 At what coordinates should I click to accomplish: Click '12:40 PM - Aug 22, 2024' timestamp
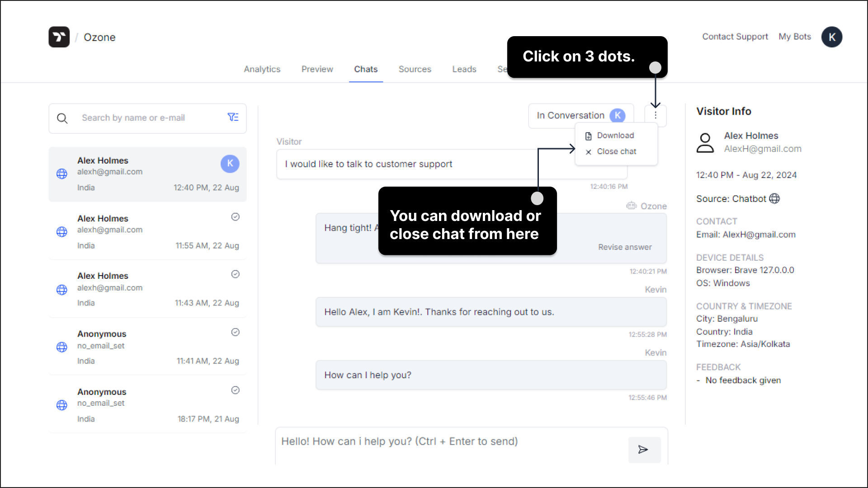[x=746, y=175]
